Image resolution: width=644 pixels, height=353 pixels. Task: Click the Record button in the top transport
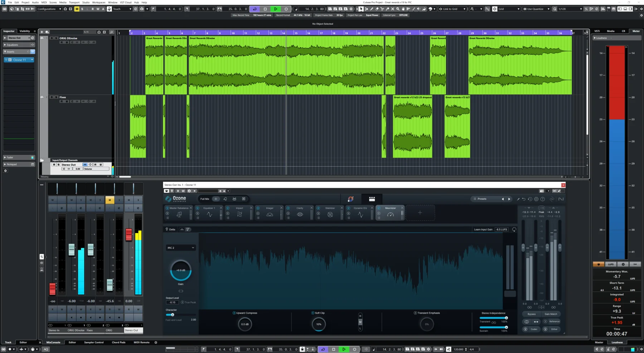[286, 9]
